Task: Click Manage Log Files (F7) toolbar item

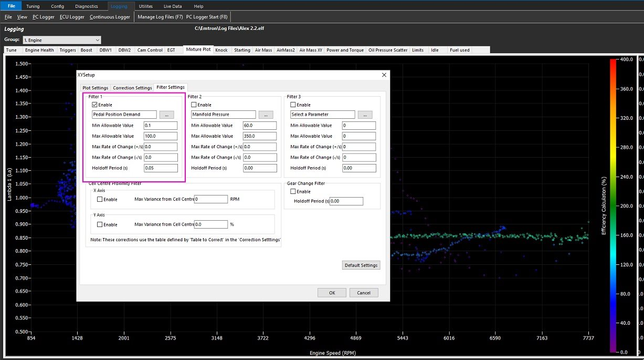Action: tap(160, 17)
